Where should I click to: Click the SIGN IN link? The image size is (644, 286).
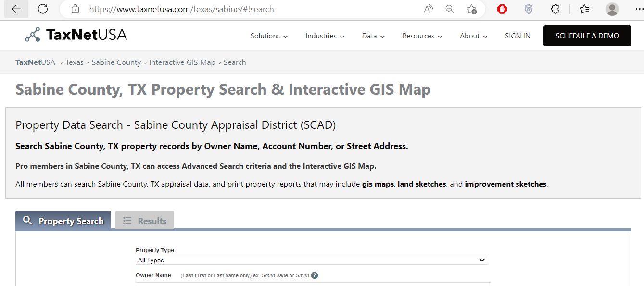(518, 36)
